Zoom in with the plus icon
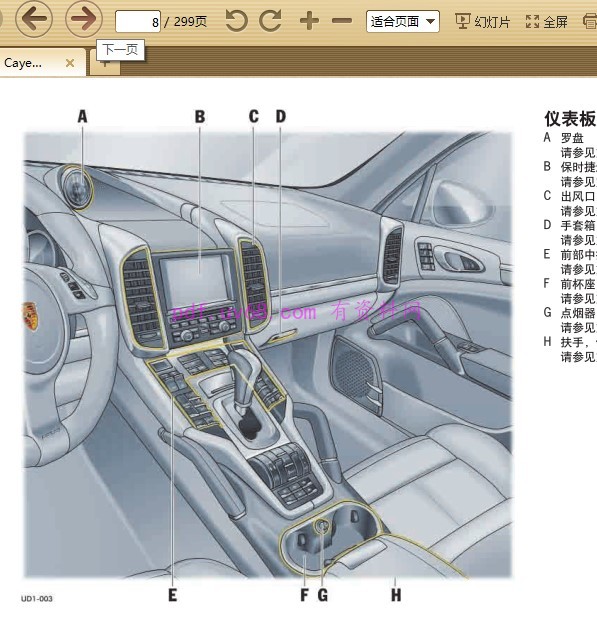 pyautogui.click(x=309, y=20)
